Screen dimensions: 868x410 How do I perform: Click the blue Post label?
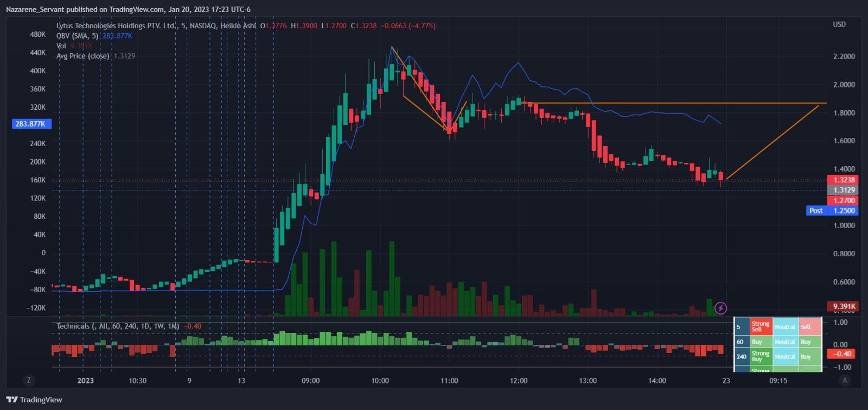click(x=816, y=211)
